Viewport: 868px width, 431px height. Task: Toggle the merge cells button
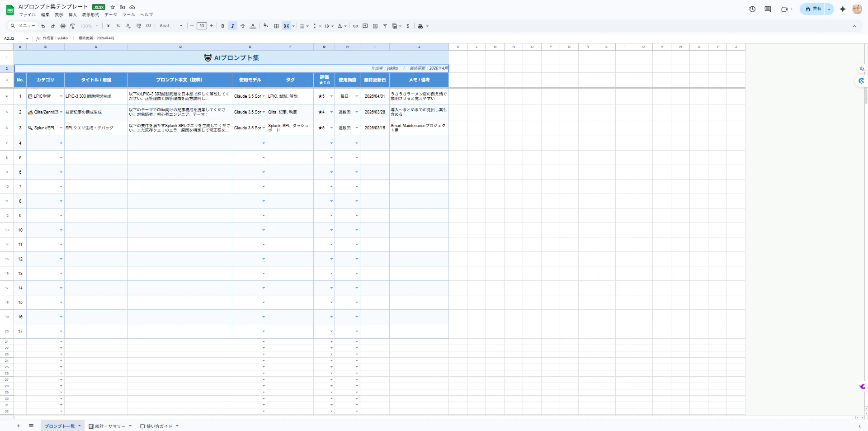286,26
